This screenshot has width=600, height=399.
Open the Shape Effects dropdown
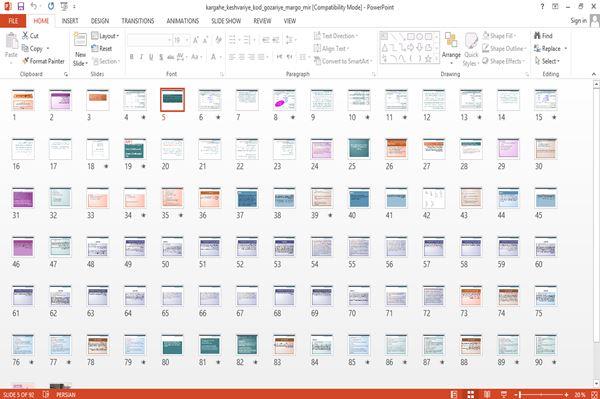504,61
